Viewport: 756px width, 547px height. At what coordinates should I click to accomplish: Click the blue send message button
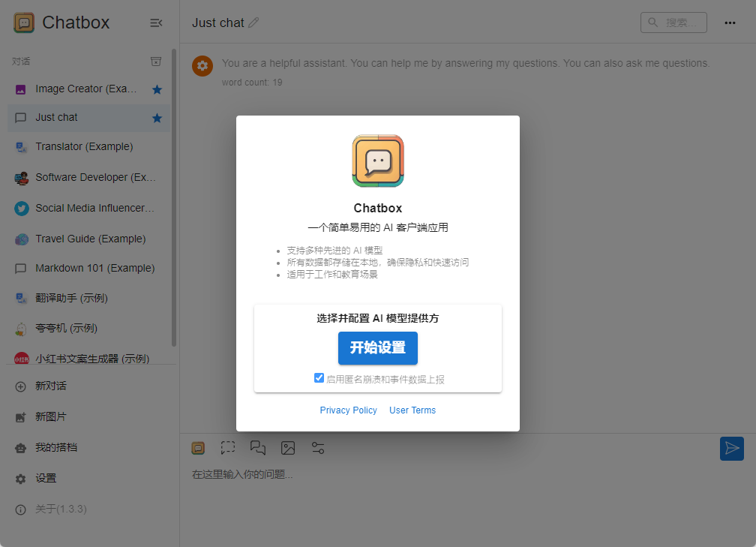pos(732,449)
